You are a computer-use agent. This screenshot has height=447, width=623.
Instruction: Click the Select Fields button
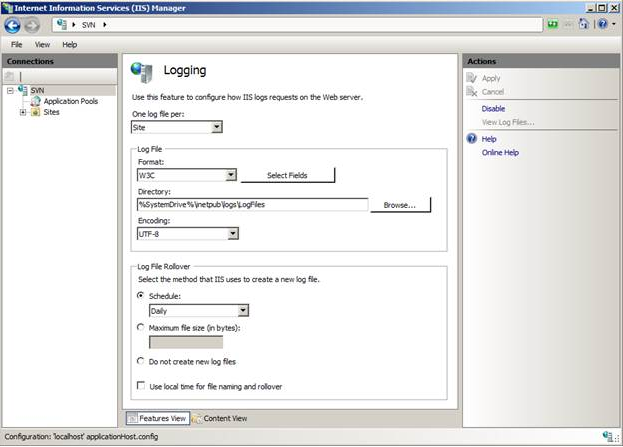tap(288, 175)
